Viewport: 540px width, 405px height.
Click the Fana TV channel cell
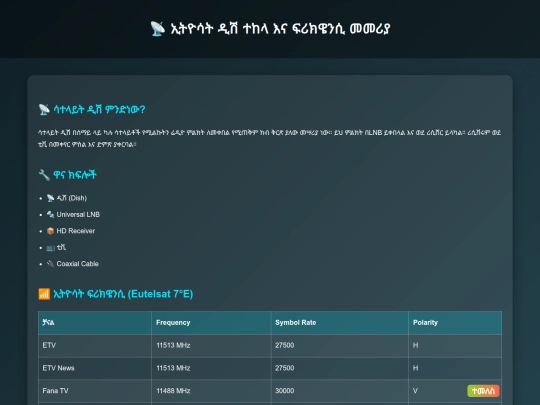click(x=95, y=391)
